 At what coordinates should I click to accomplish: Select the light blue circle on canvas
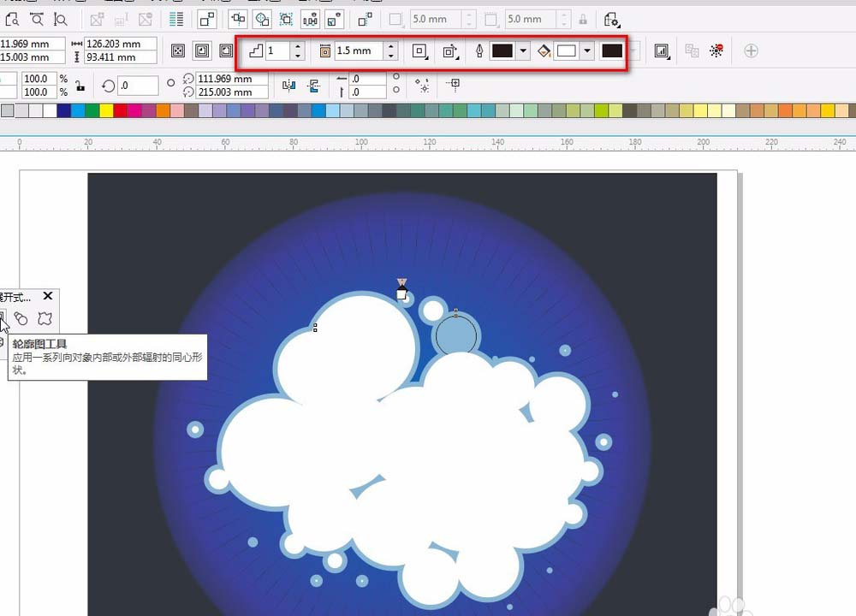pos(456,335)
